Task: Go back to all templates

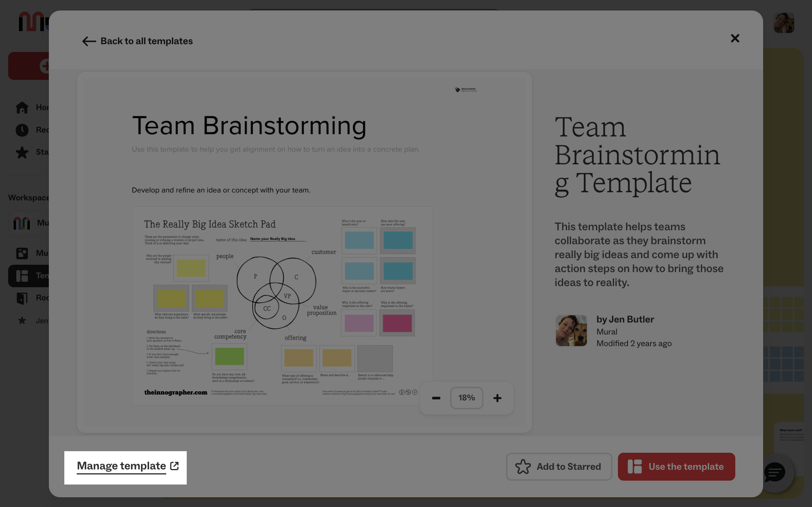Action: pyautogui.click(x=138, y=41)
